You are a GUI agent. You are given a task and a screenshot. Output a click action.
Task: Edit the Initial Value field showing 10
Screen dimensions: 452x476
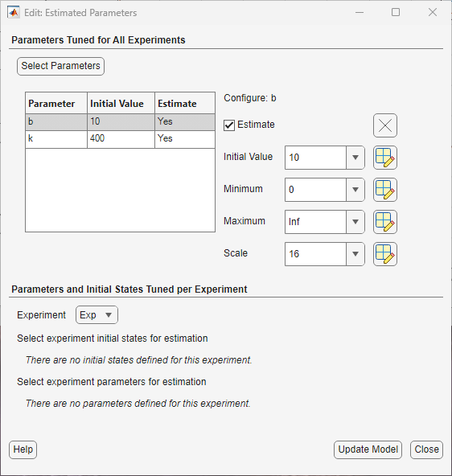[x=315, y=158]
